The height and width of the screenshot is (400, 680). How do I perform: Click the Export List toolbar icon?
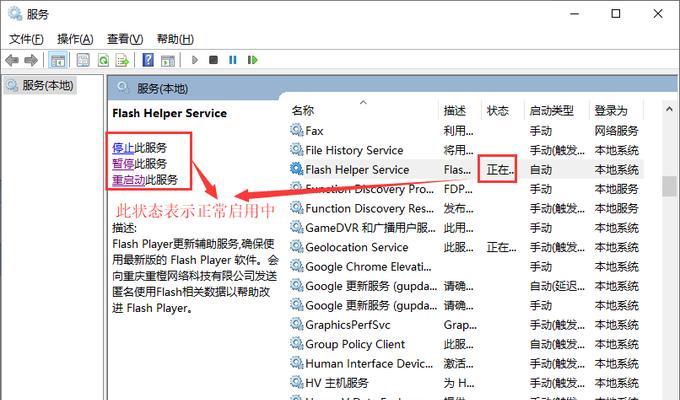click(122, 60)
